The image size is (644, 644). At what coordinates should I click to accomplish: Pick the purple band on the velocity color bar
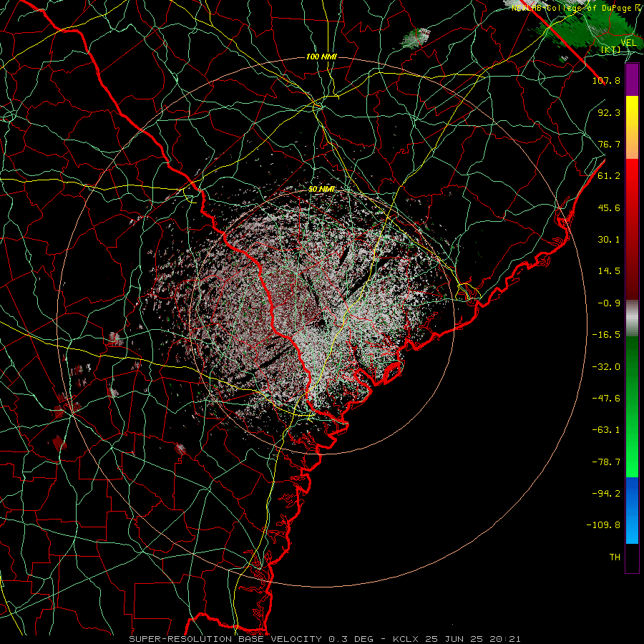click(632, 79)
